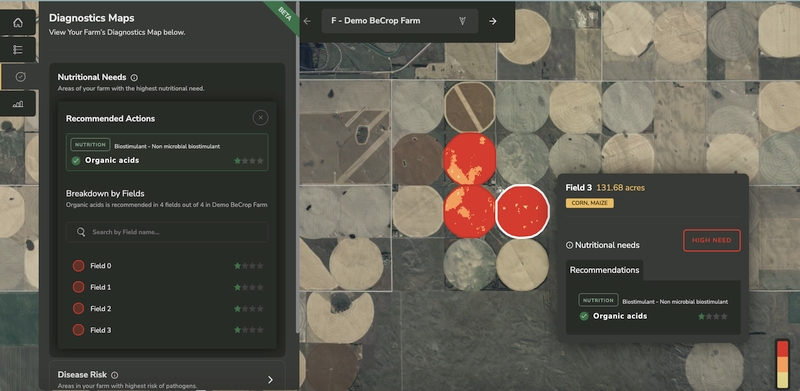The image size is (800, 391).
Task: Go to next farm with right arrow
Action: click(x=492, y=21)
